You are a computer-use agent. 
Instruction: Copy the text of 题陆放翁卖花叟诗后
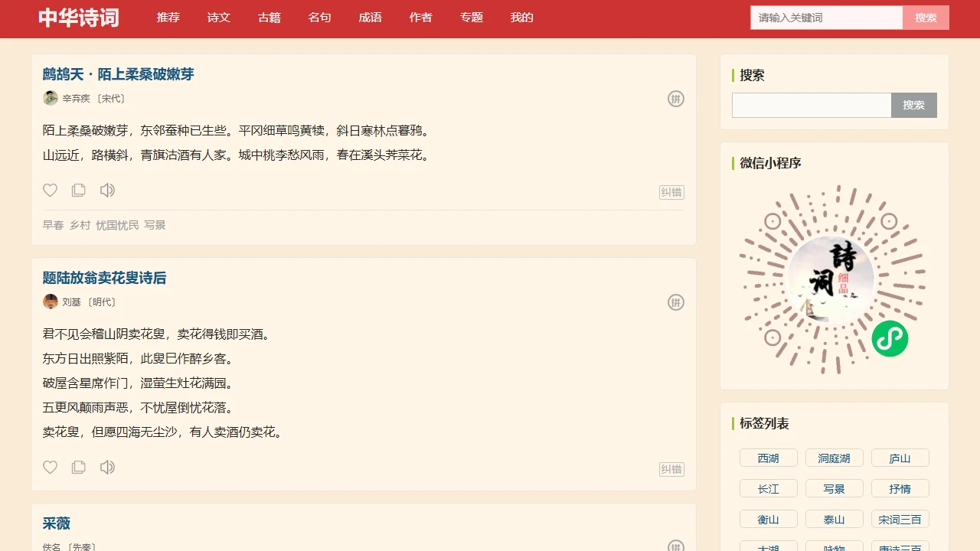coord(78,467)
